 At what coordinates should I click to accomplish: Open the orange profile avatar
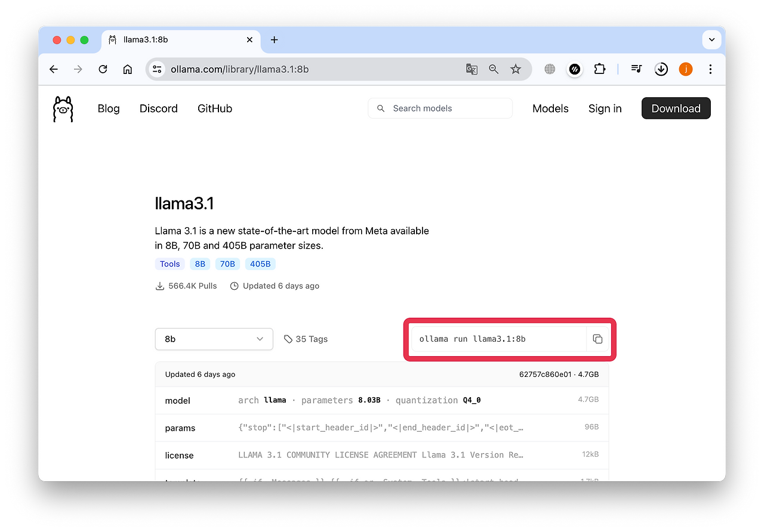(686, 69)
